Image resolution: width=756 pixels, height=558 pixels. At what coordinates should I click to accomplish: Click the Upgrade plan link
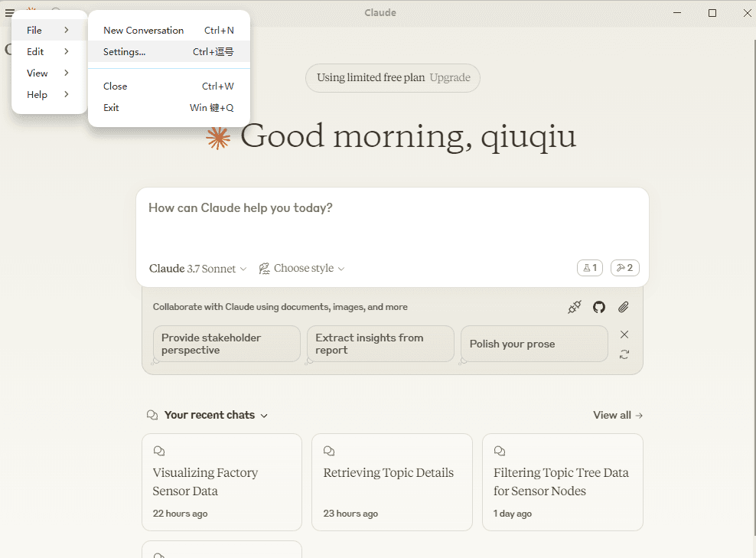click(x=450, y=77)
